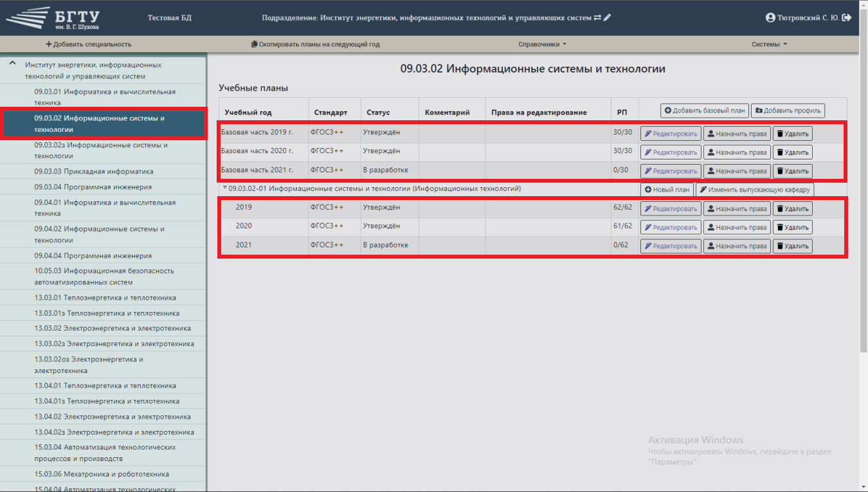The height and width of the screenshot is (492, 868).
Task: Click the В разработке status of Базовая часть 2021
Action: [386, 170]
